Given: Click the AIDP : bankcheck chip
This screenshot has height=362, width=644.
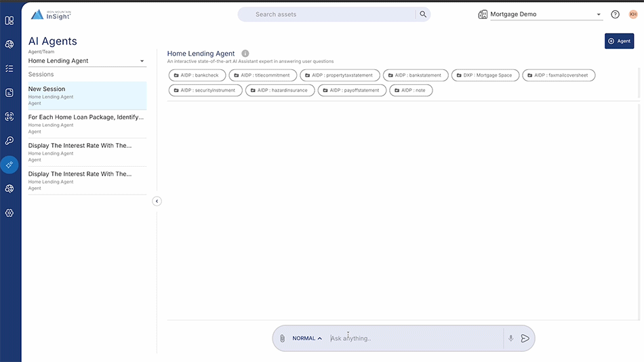Looking at the screenshot, I should (x=197, y=75).
